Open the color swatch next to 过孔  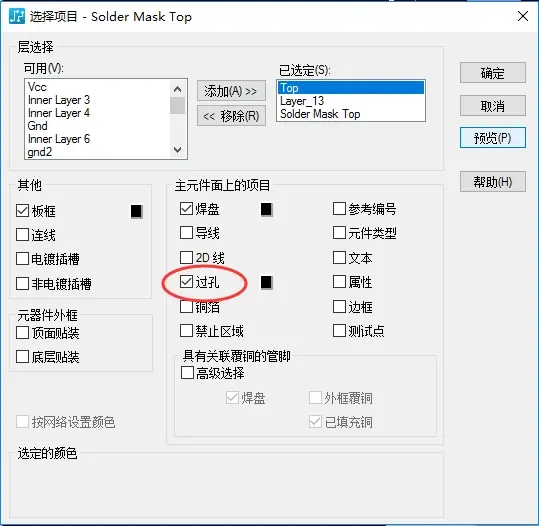pos(267,283)
